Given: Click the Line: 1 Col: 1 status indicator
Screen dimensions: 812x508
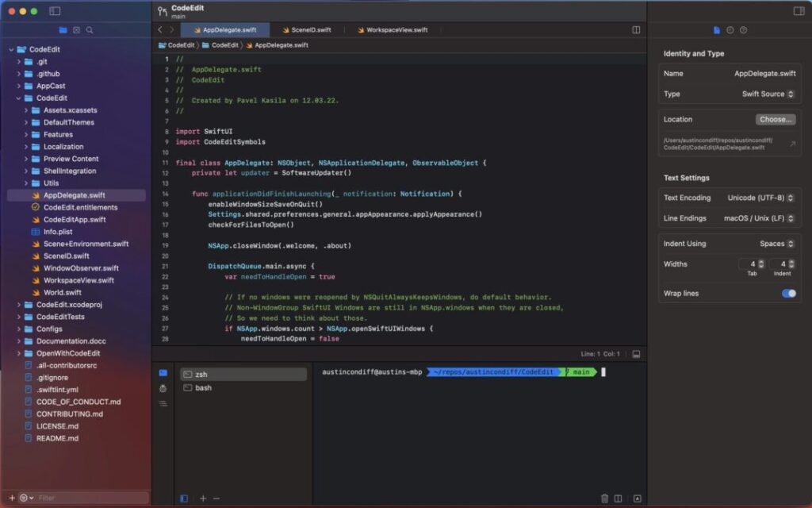Looking at the screenshot, I should pos(600,354).
